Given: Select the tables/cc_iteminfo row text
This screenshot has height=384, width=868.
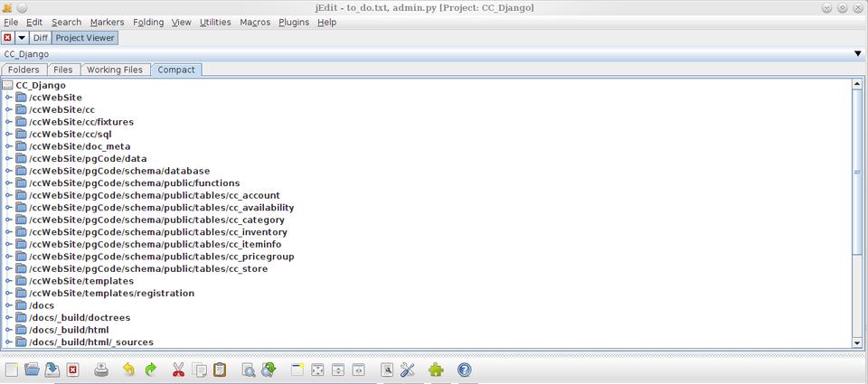Looking at the screenshot, I should pyautogui.click(x=156, y=244).
